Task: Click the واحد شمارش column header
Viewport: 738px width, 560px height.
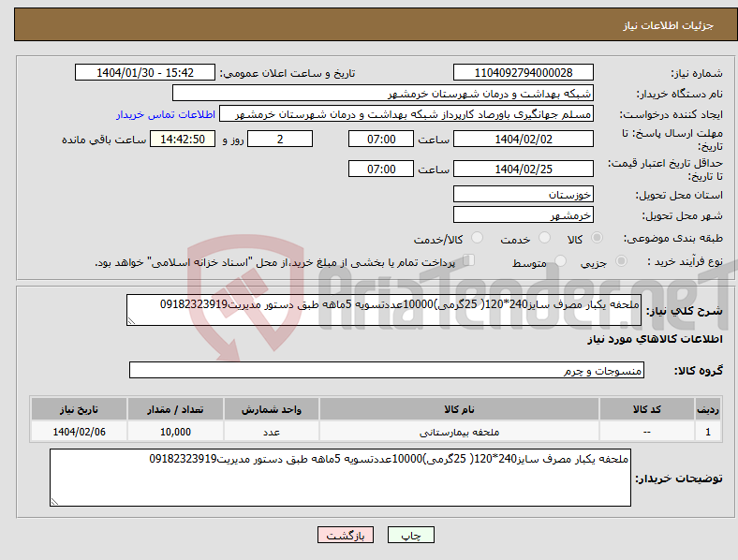Action: click(x=271, y=409)
